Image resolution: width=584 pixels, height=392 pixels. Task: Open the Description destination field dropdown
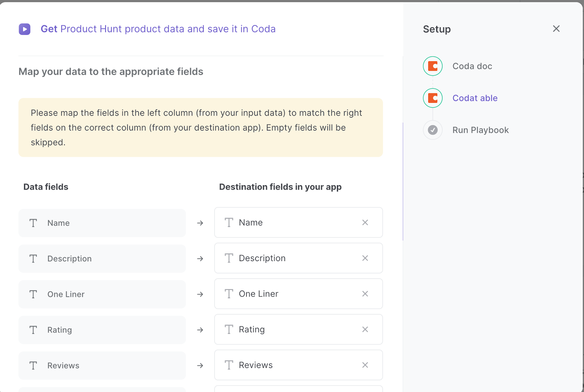tap(299, 258)
